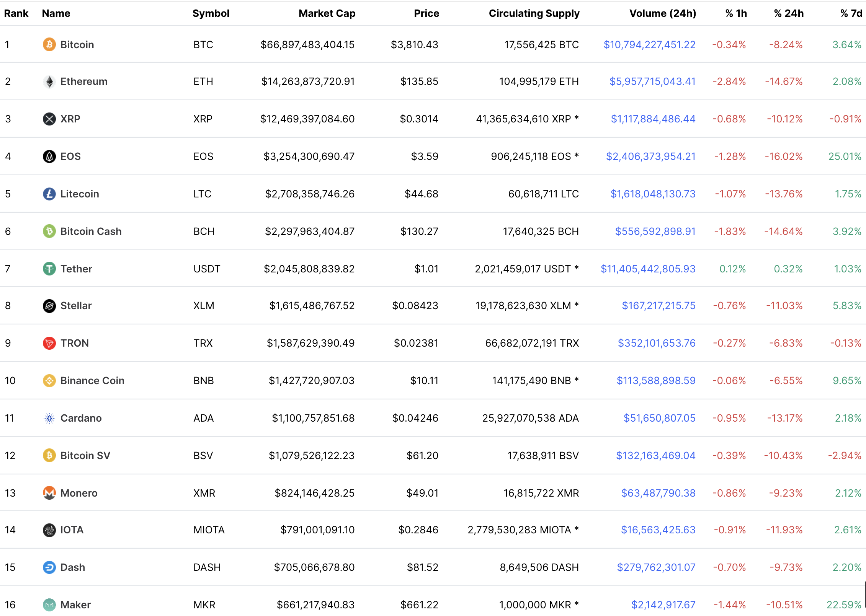Open the IOTA name link
Image resolution: width=866 pixels, height=616 pixels.
pyautogui.click(x=72, y=530)
